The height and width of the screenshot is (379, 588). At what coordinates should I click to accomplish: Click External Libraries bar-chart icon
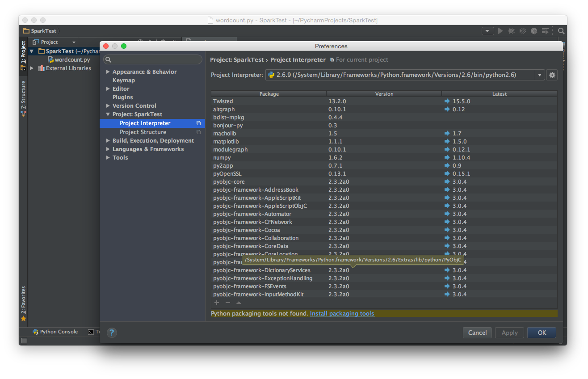coord(41,68)
